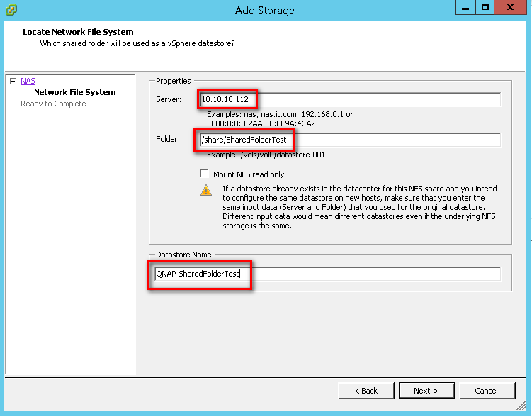Maximize the Add Storage window
Image resolution: width=532 pixels, height=417 pixels.
coord(485,7)
